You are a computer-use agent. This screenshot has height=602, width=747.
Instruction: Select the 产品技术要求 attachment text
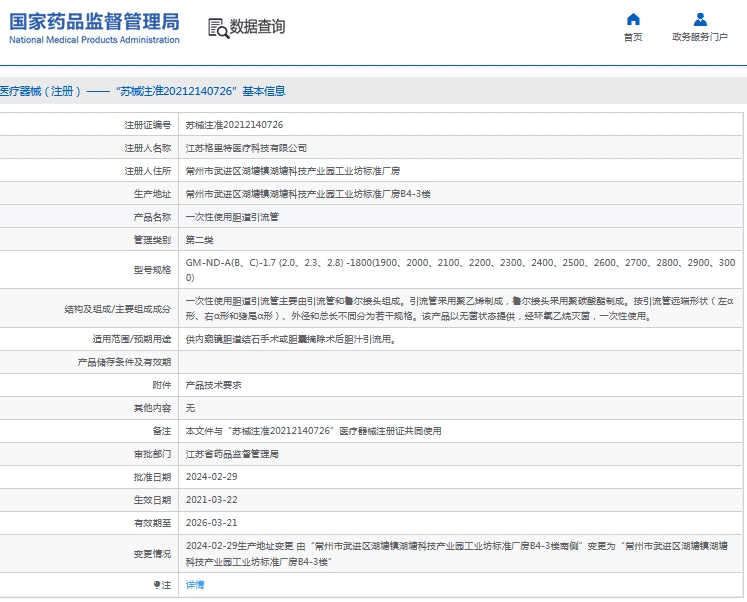[x=213, y=385]
